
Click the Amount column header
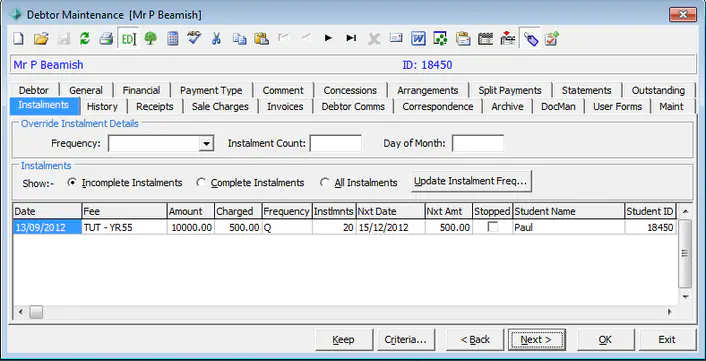(x=190, y=211)
